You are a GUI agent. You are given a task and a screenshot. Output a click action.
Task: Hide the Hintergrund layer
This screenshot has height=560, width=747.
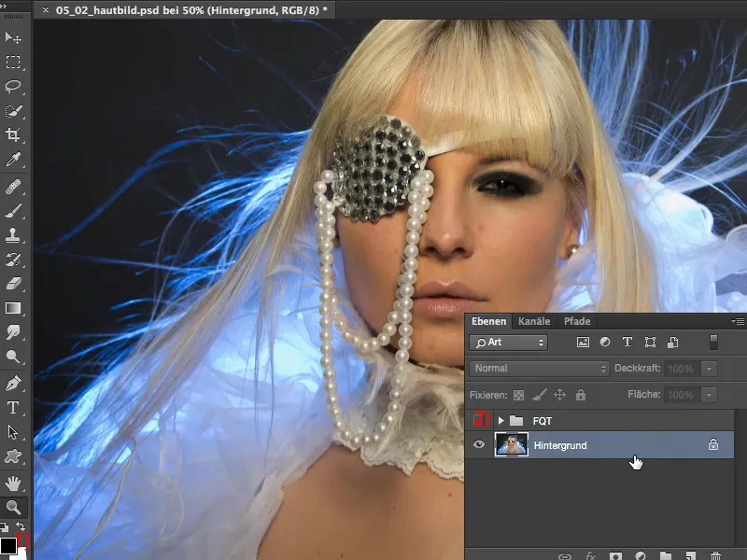coord(479,444)
